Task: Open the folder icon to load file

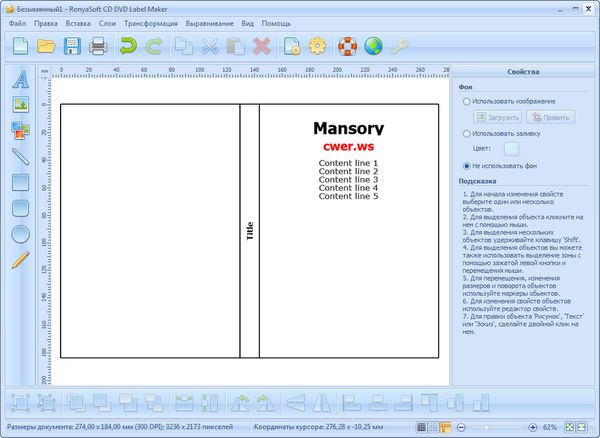Action: [x=46, y=45]
